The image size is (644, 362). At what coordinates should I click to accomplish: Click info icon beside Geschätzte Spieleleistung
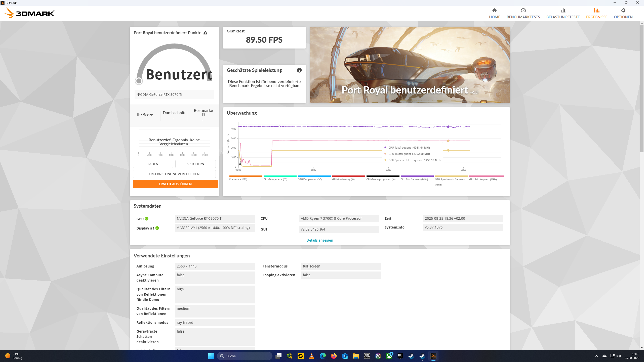299,70
